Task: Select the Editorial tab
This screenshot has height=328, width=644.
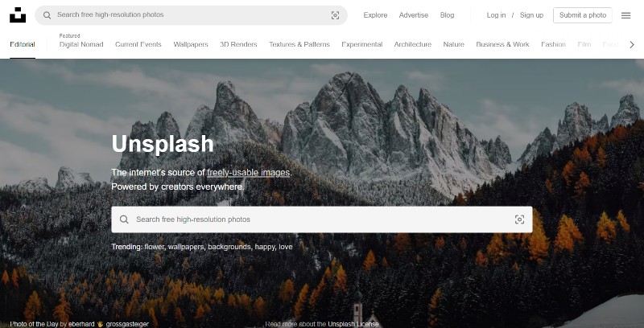Action: point(23,44)
